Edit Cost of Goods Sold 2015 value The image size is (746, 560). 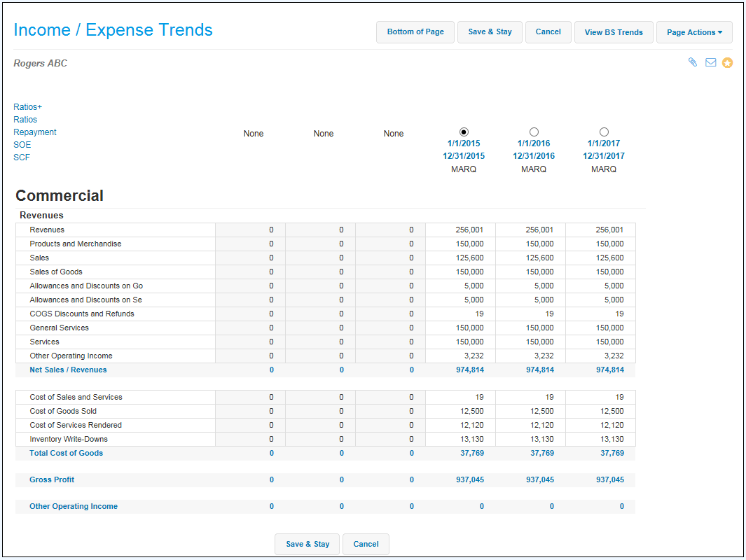460,411
